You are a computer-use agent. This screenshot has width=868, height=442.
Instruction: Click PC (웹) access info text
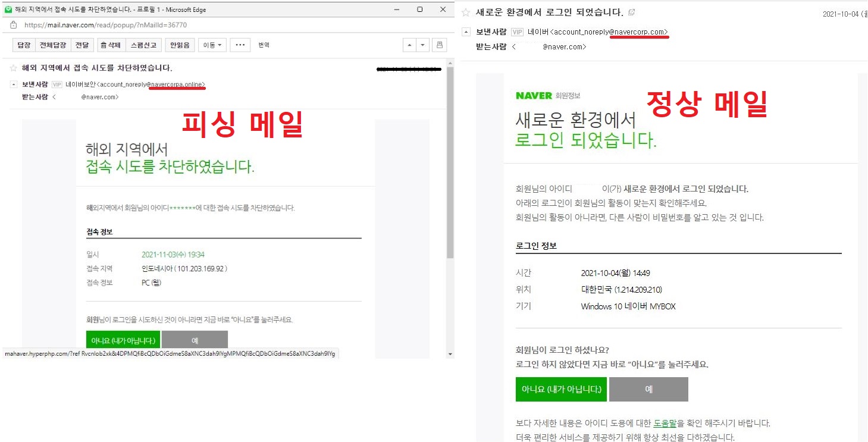tap(152, 283)
